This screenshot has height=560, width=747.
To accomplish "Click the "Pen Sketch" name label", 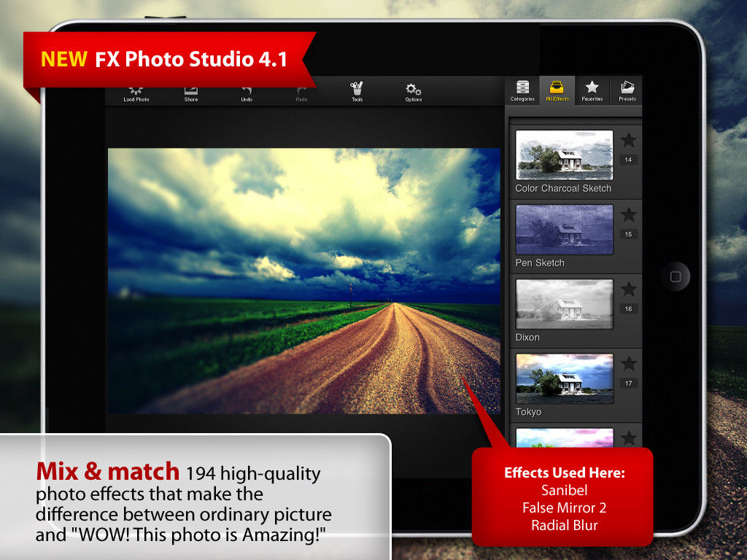I will click(x=540, y=262).
